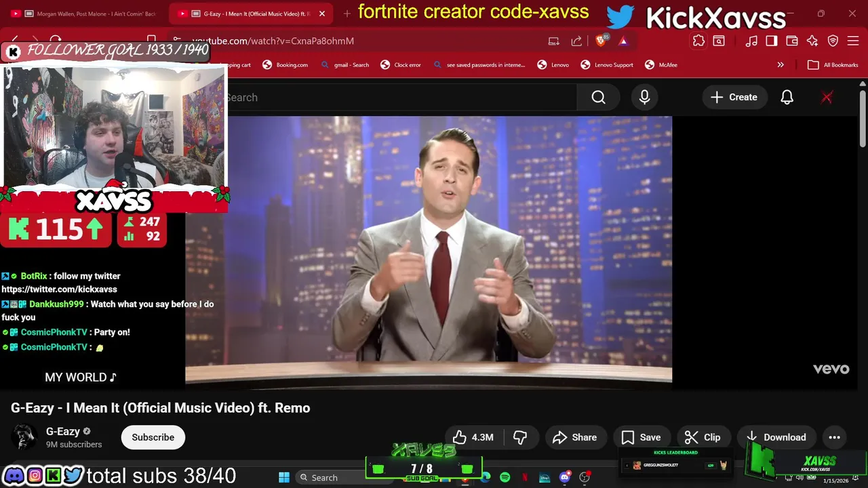Open the Brave VPN shield icon
The height and width of the screenshot is (488, 868).
833,41
